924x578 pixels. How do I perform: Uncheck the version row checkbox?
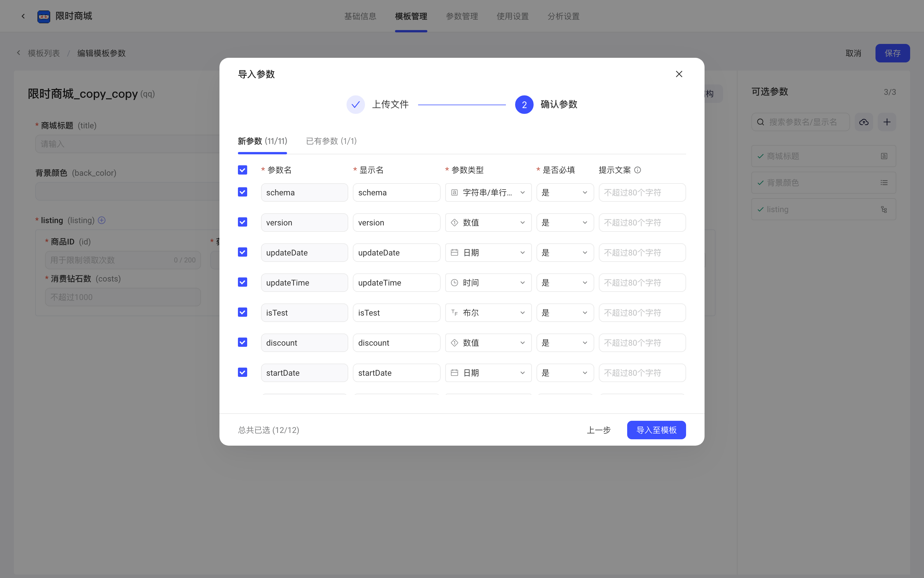(243, 222)
